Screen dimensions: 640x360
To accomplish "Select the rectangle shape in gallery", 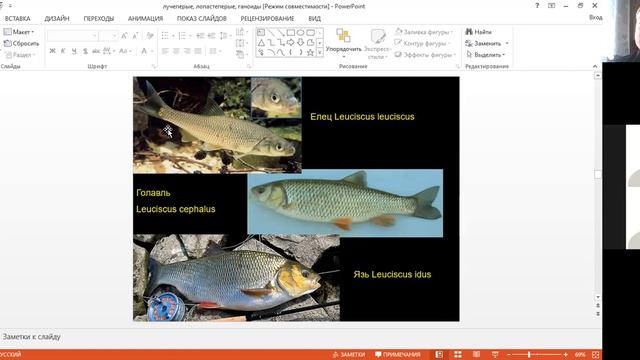I will [291, 33].
